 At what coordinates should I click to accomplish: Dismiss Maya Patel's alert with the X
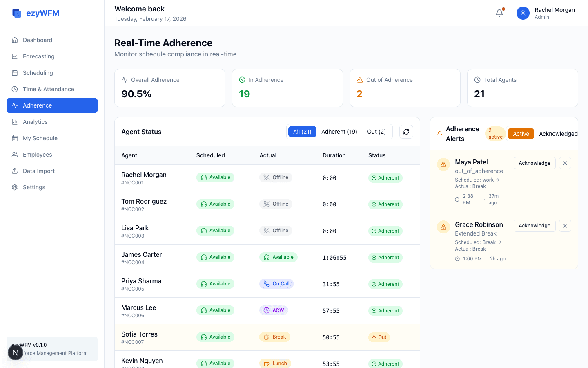coord(565,163)
